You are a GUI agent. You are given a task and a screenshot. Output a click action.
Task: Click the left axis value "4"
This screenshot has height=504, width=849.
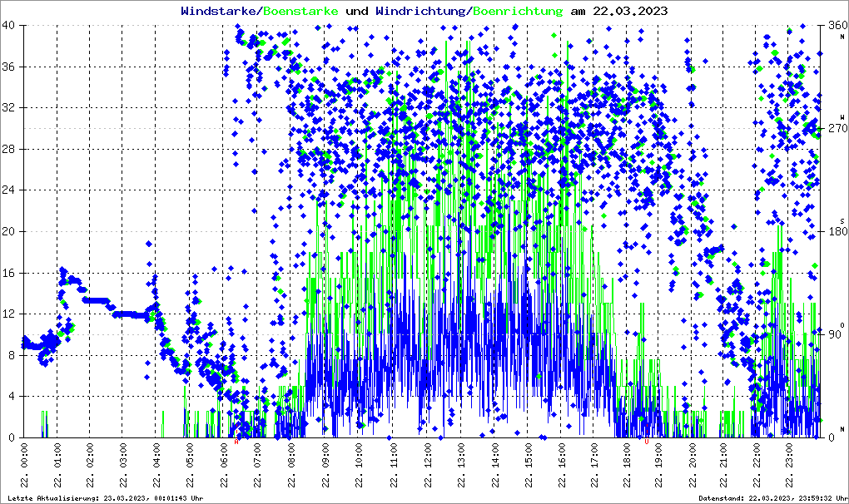pyautogui.click(x=12, y=397)
